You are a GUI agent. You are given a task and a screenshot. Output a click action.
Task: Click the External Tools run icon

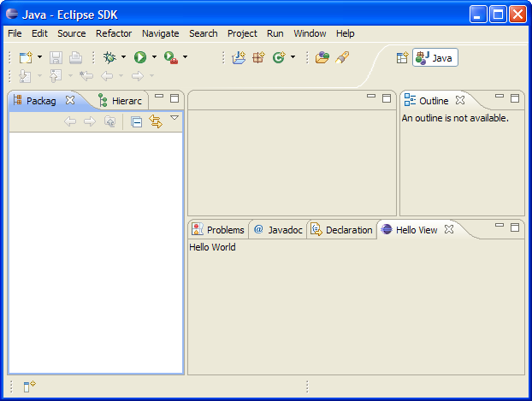tap(171, 57)
